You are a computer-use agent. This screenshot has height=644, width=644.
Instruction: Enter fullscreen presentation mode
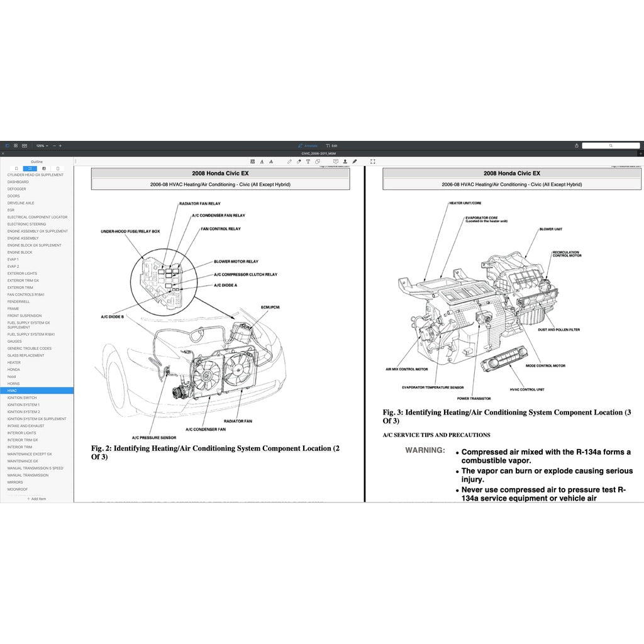pos(373,162)
